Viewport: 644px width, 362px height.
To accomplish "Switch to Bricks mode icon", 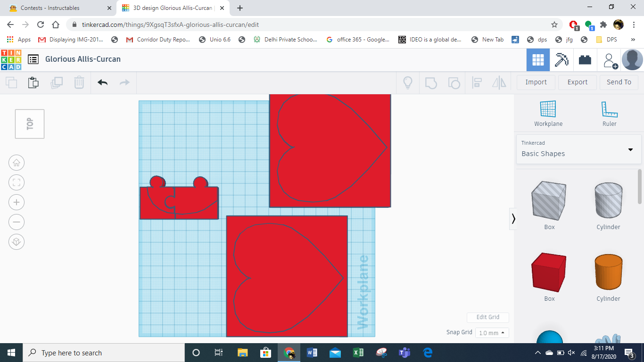I will coord(585,60).
